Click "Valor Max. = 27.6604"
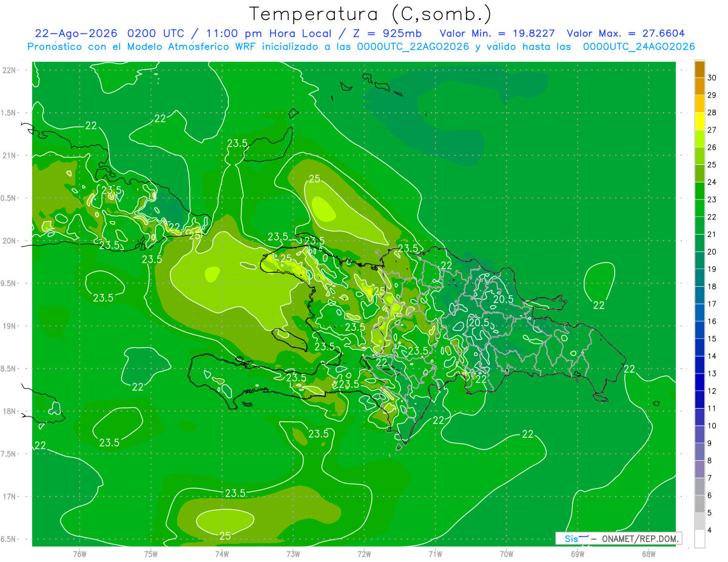The height and width of the screenshot is (562, 728). coord(625,33)
